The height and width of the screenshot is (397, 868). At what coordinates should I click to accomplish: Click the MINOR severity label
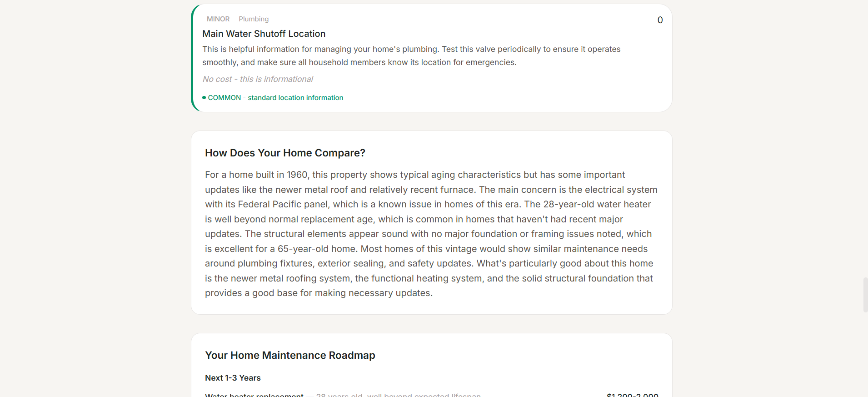pos(218,19)
